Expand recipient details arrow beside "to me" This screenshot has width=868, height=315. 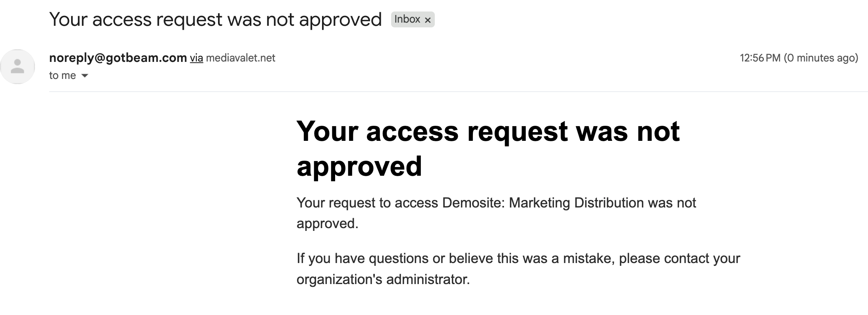click(85, 75)
